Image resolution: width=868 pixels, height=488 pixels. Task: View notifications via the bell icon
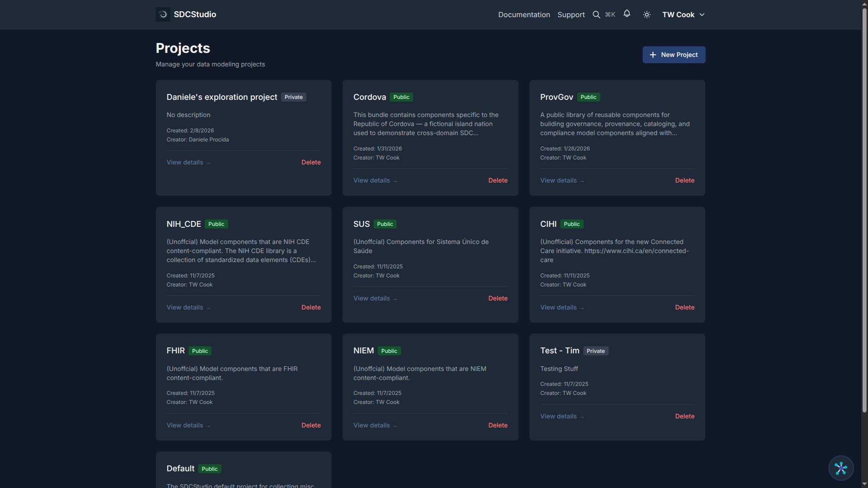pos(627,14)
